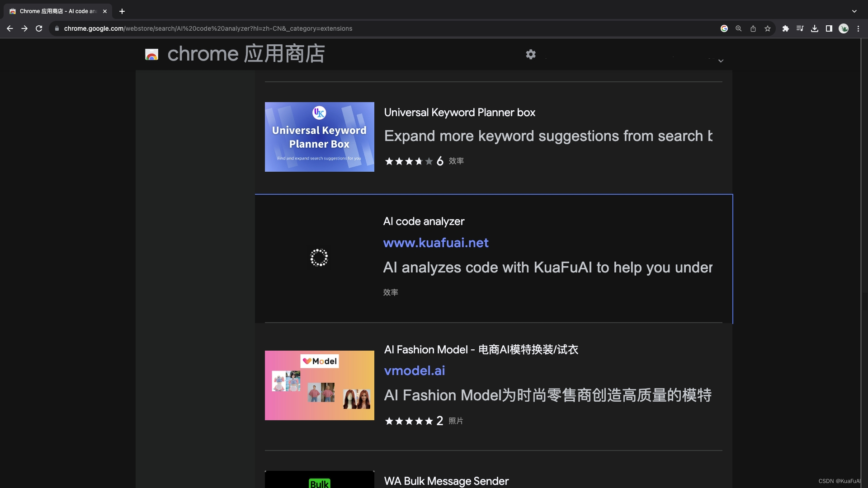The height and width of the screenshot is (488, 868).
Task: Open a new browser tab
Action: [122, 11]
